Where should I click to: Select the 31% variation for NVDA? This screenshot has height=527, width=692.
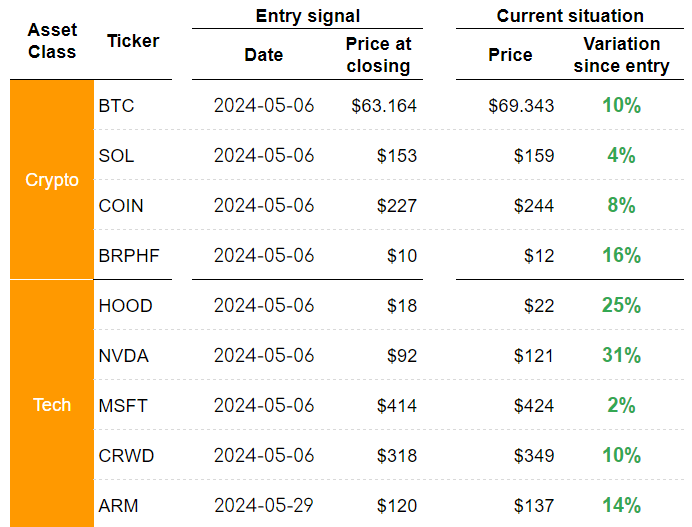pos(621,355)
